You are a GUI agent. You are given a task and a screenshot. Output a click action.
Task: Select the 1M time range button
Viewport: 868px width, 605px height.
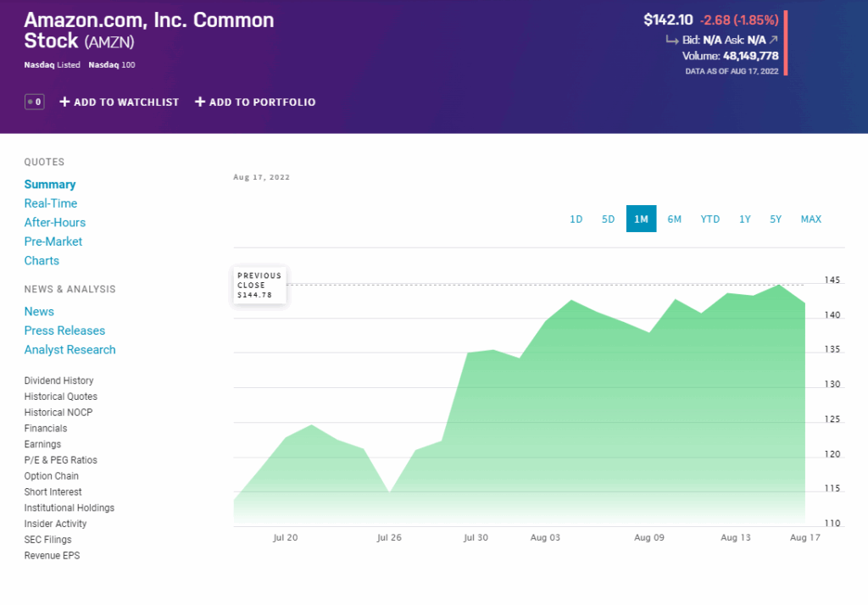pyautogui.click(x=641, y=219)
